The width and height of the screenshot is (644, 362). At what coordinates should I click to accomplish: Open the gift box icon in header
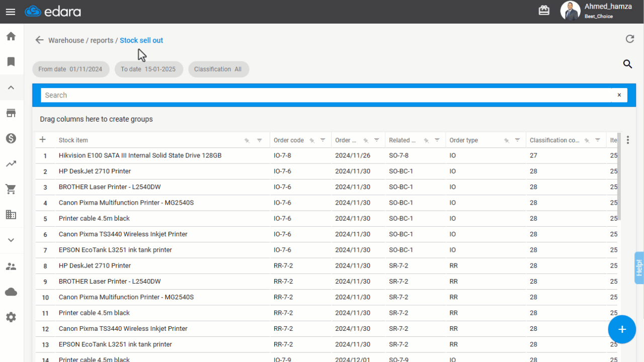click(x=544, y=11)
